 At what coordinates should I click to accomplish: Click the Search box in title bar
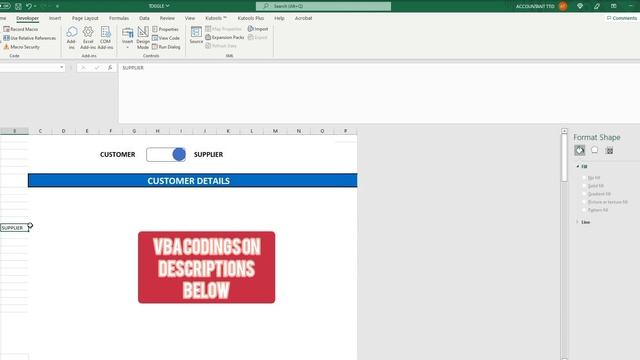click(323, 6)
